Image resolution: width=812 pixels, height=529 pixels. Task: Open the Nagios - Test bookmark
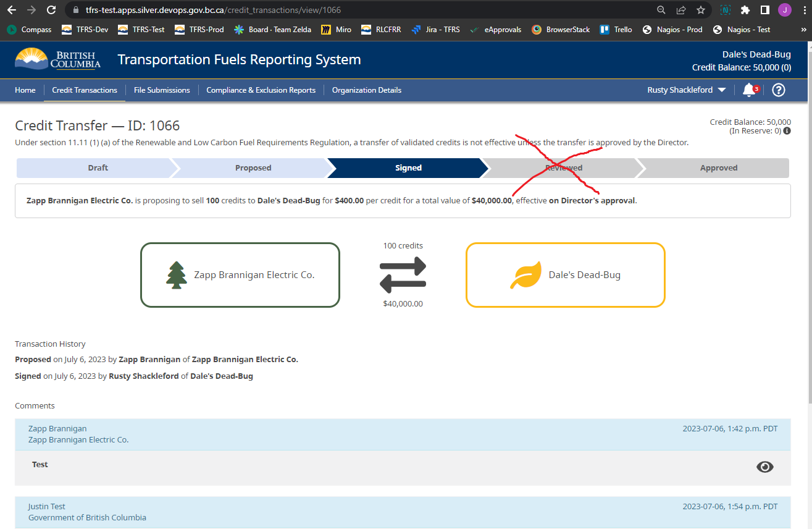[x=741, y=30]
